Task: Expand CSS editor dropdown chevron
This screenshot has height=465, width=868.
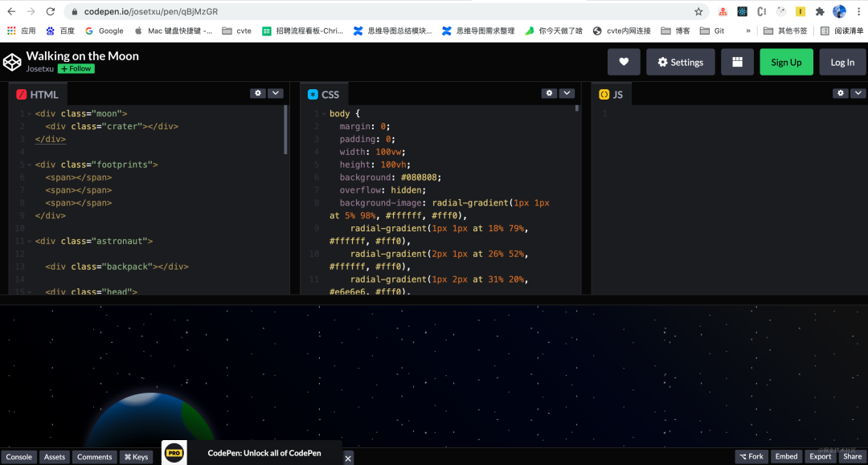Action: tap(567, 93)
